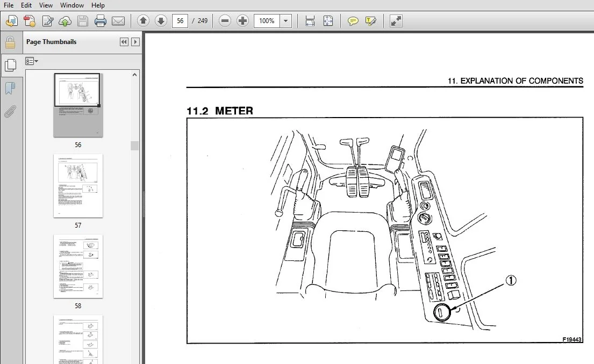594x364 pixels.
Task: Open the Edit menu
Action: (x=26, y=5)
